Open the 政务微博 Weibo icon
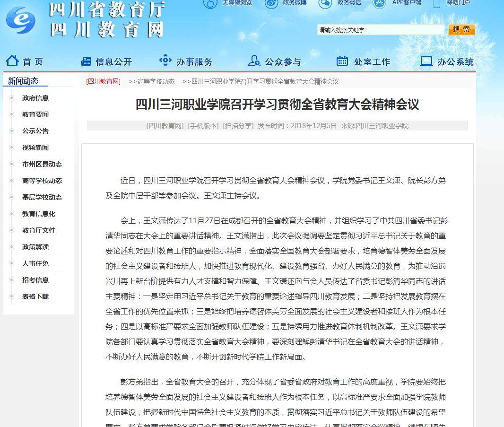Image resolution: width=504 pixels, height=427 pixels. 271,3
